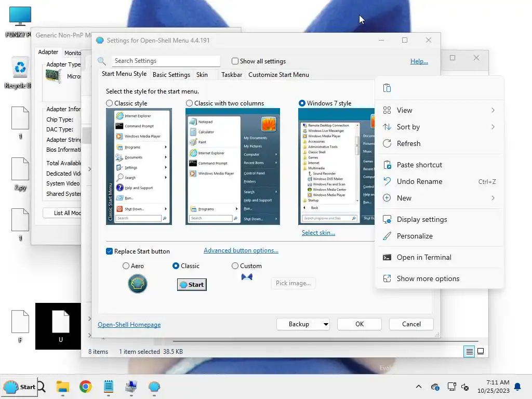Screen dimensions: 532x399
Task: Click the Paste shortcut icon
Action: tap(387, 165)
